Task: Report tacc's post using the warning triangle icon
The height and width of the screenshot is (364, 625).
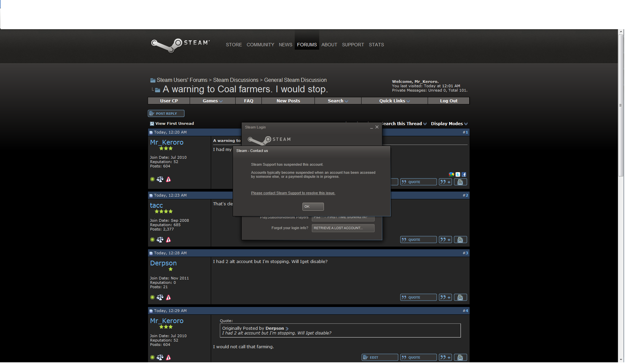Action: (169, 240)
